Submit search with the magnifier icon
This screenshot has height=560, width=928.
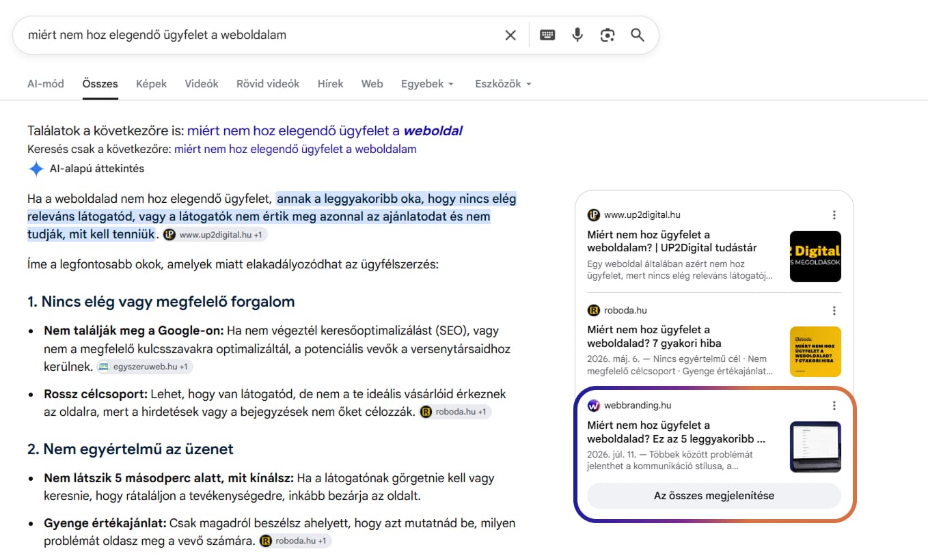tap(638, 35)
